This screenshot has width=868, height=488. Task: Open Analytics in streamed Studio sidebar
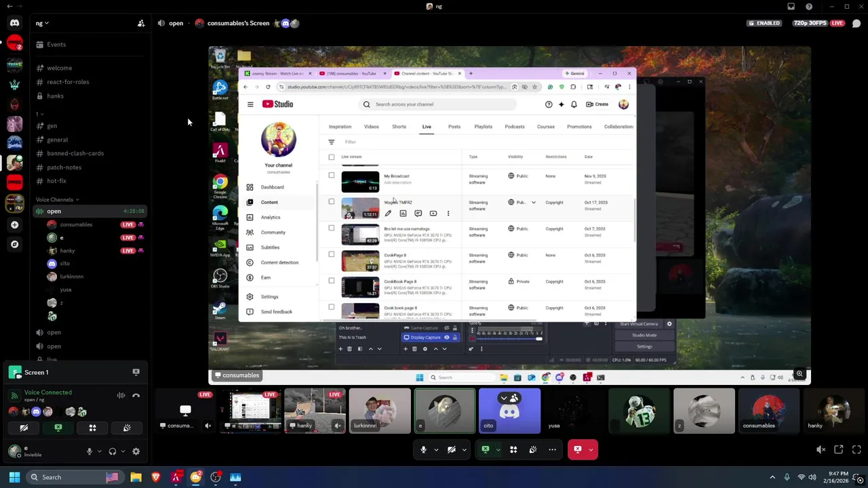tap(271, 218)
